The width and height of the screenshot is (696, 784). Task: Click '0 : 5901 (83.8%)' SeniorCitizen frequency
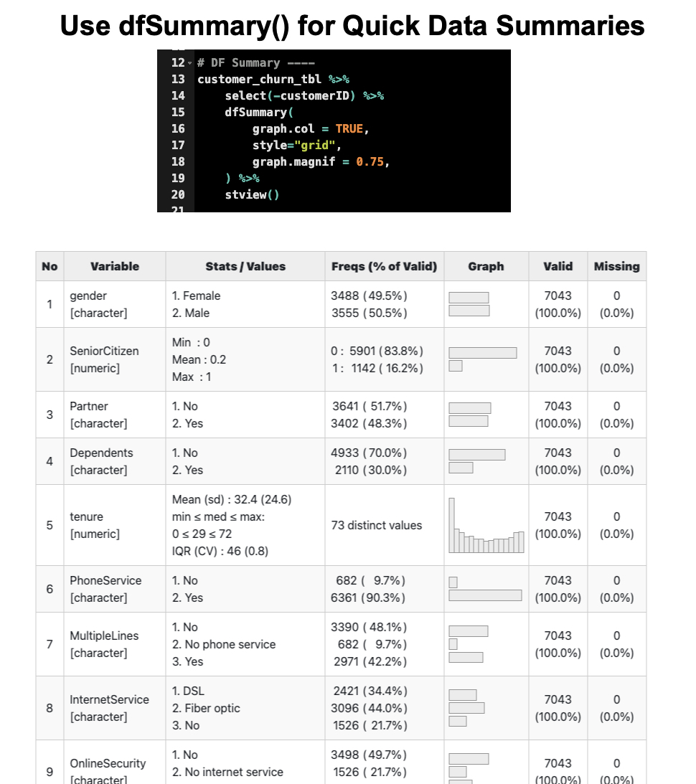tap(377, 351)
